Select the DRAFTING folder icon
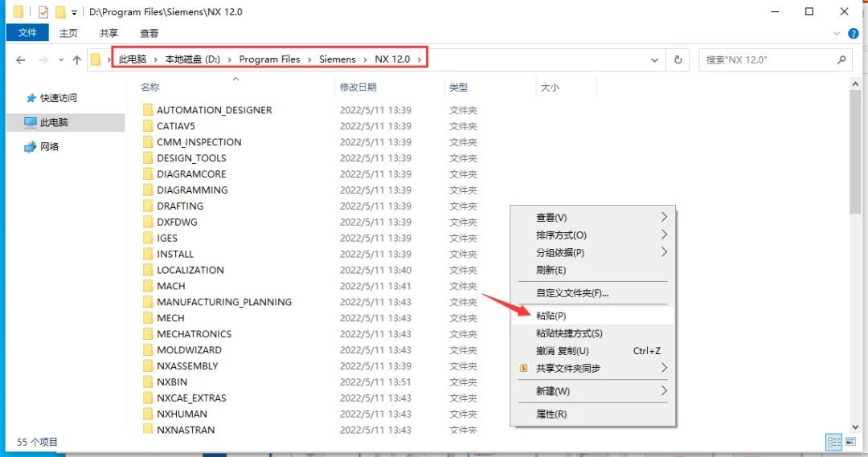This screenshot has height=457, width=868. 148,206
